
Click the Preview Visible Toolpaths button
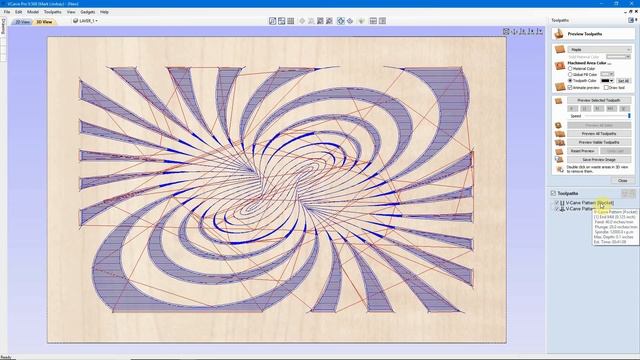pyautogui.click(x=599, y=142)
